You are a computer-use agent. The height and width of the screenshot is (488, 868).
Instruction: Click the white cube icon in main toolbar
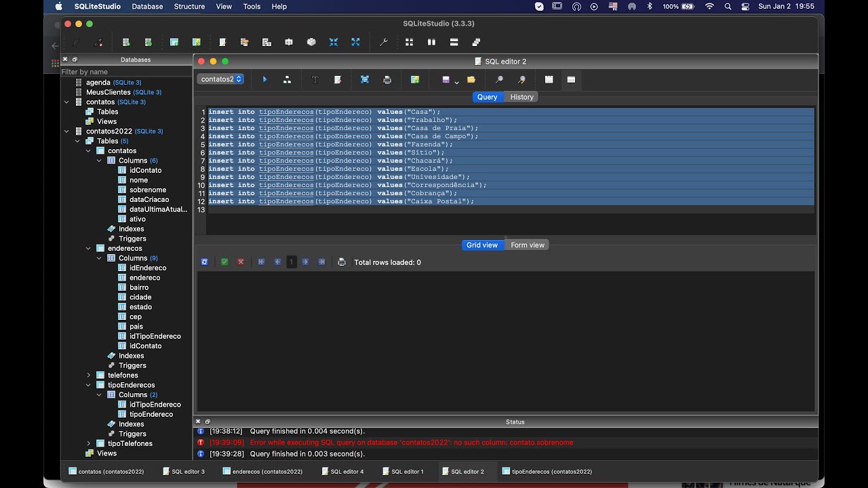311,42
